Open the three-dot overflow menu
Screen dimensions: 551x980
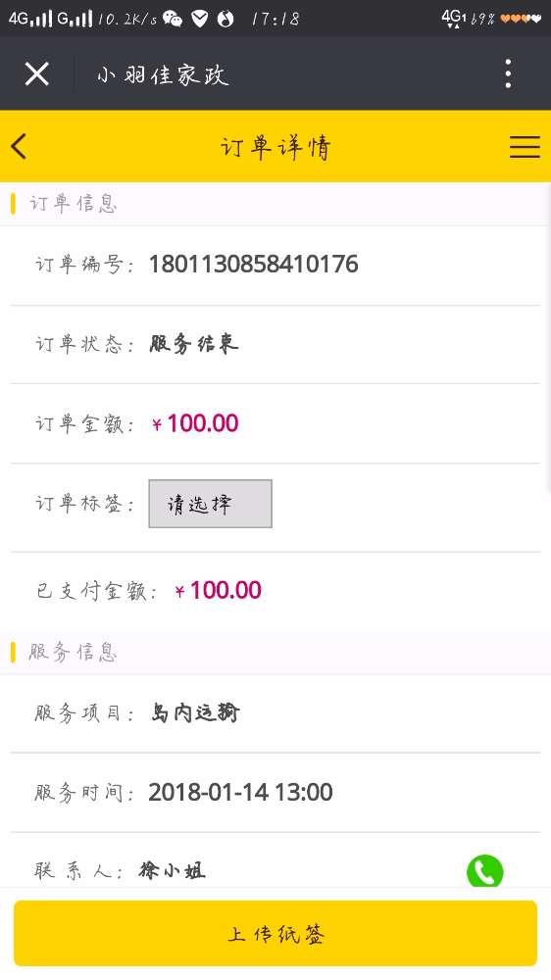click(x=509, y=73)
